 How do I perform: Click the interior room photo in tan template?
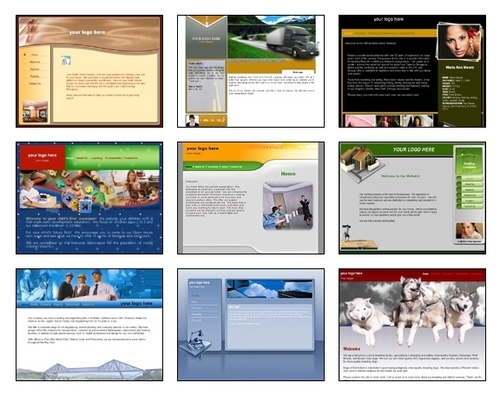(x=35, y=112)
